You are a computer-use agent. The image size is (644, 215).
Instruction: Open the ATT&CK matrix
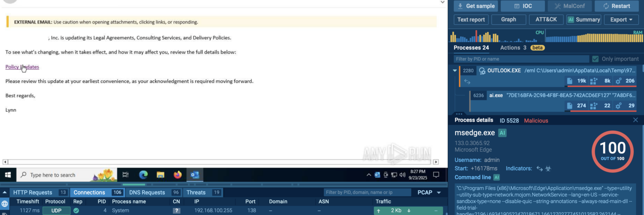pos(546,19)
